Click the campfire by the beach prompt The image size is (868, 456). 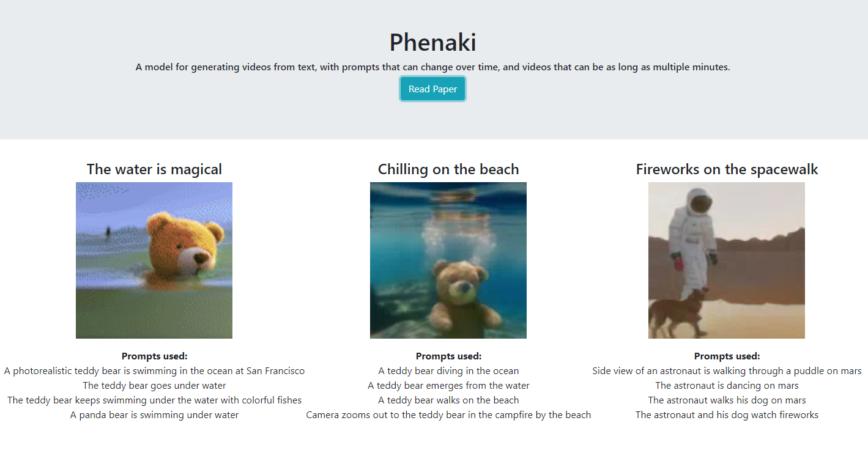pyautogui.click(x=448, y=415)
